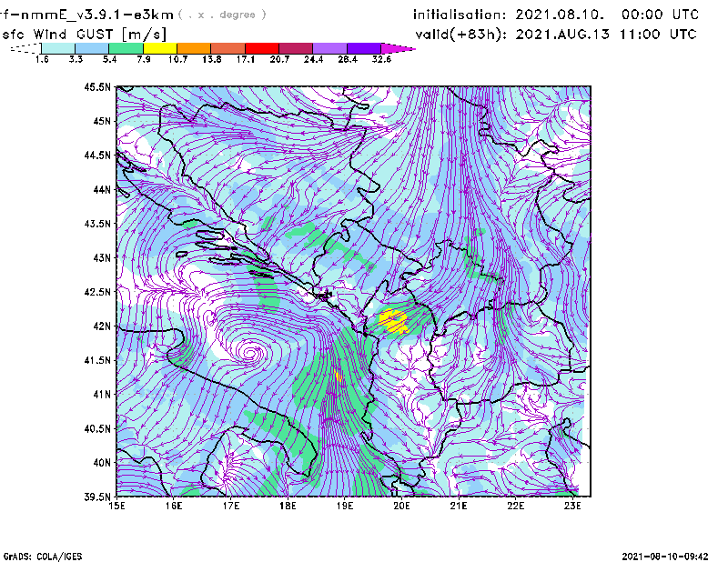Click the initialisation date '2021.08.10.'
Screen dimensions: 728x562
click(560, 15)
